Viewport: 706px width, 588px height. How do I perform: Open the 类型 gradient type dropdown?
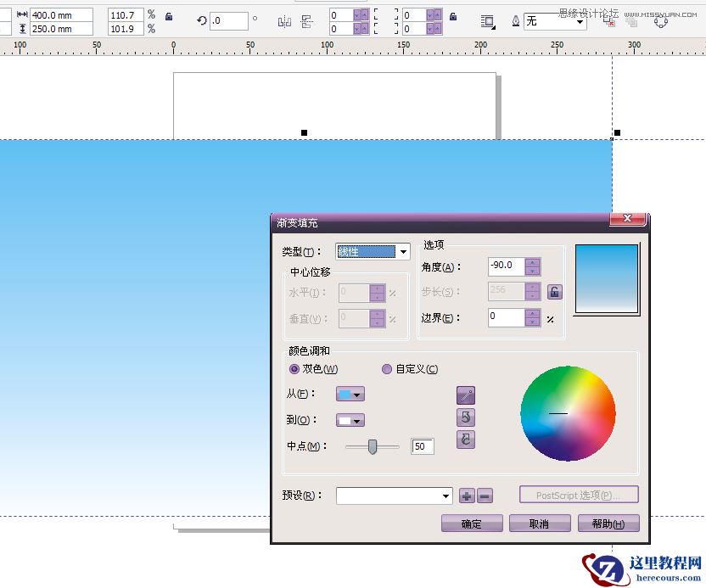[404, 251]
